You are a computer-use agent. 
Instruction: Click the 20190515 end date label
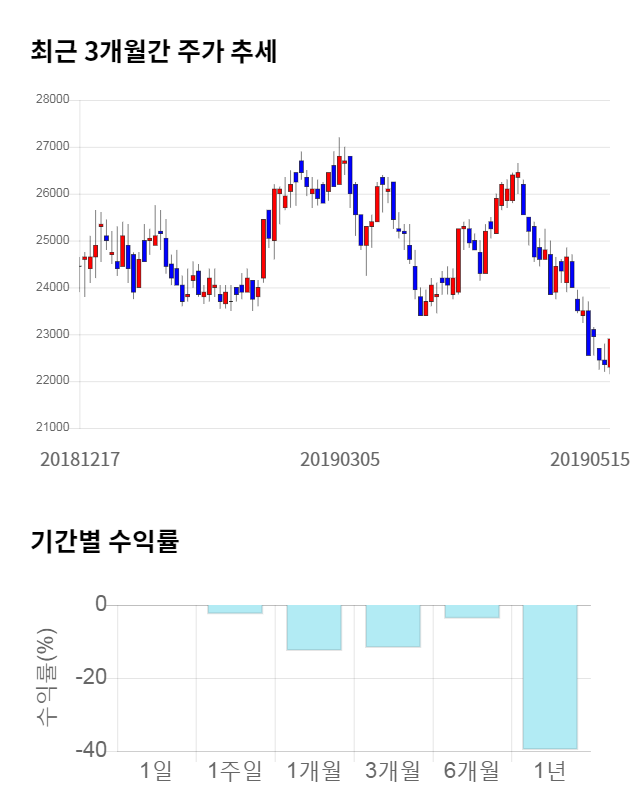590,459
